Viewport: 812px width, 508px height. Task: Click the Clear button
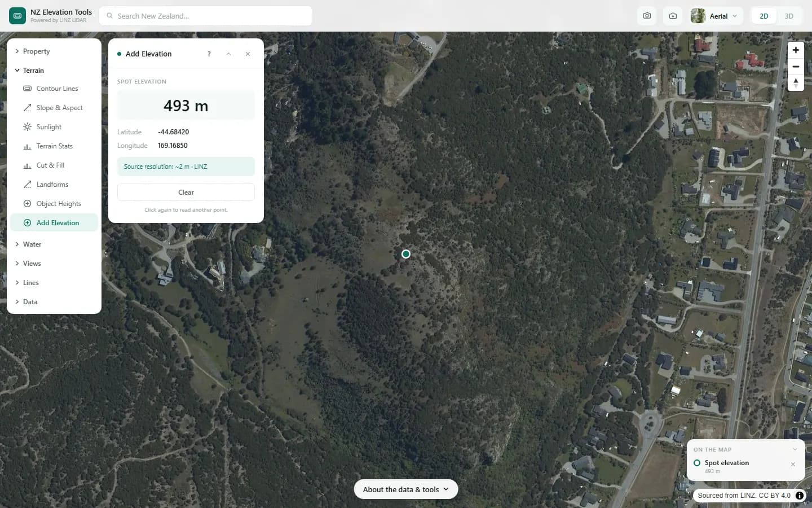point(186,192)
